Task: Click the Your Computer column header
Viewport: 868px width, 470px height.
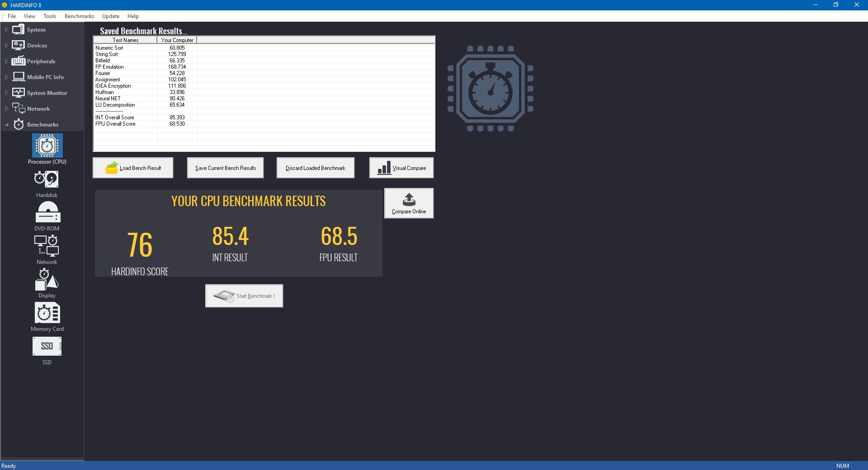Action: coord(177,40)
